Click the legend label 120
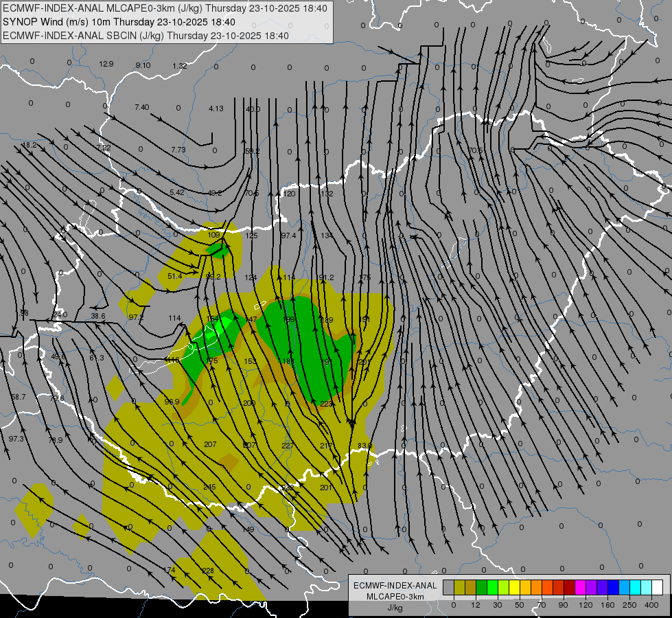Screen dimensions: 672x618 [x=586, y=605]
